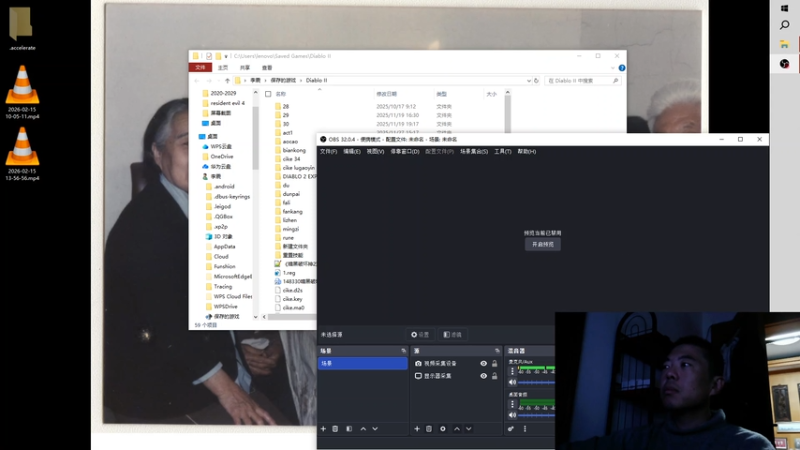
Task: Move the selected source up
Action: [x=457, y=429]
